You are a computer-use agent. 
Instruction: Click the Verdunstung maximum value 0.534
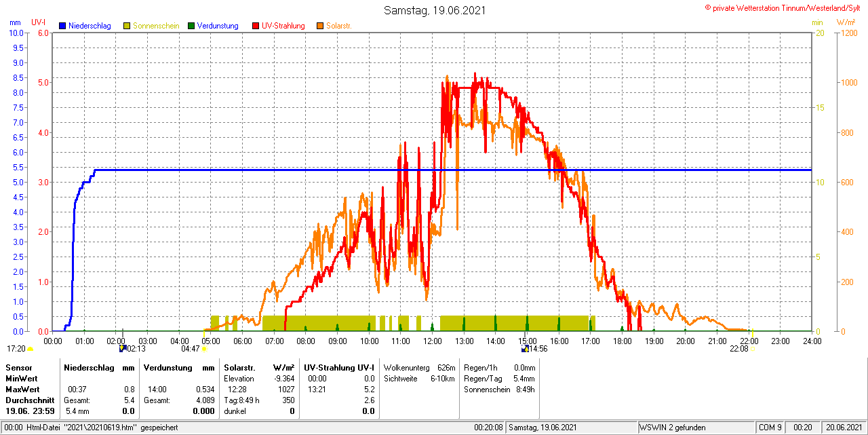point(205,390)
